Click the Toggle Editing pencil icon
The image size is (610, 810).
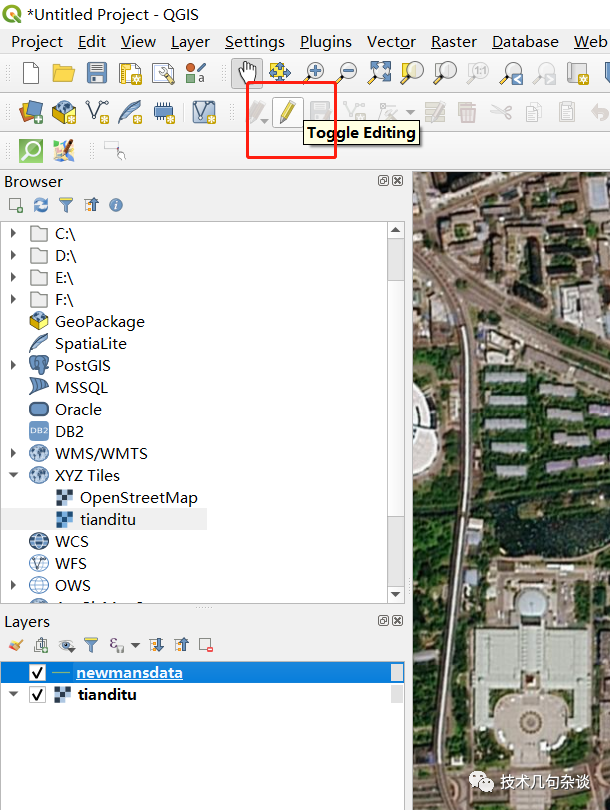pos(287,111)
